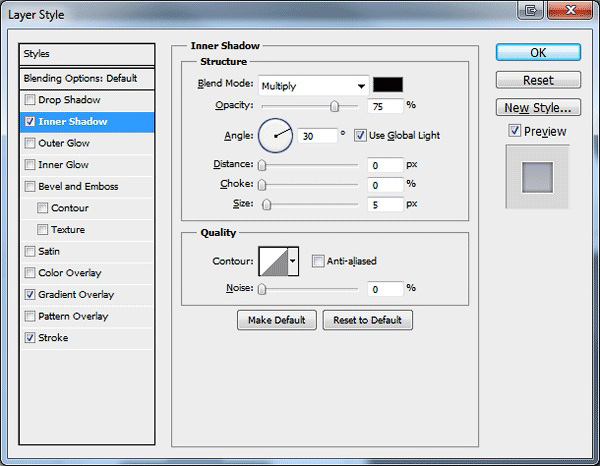Viewport: 600px width, 466px height.
Task: Click the Opacity slider handle
Action: coord(334,106)
